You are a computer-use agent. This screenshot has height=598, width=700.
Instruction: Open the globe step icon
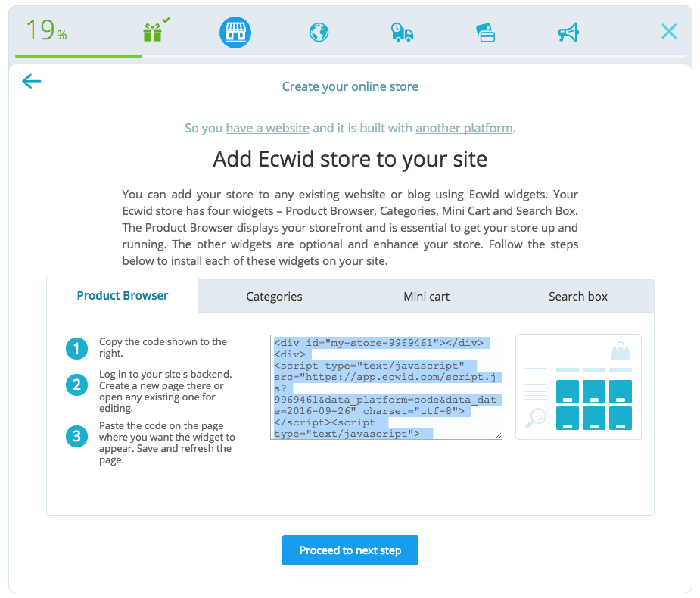319,33
